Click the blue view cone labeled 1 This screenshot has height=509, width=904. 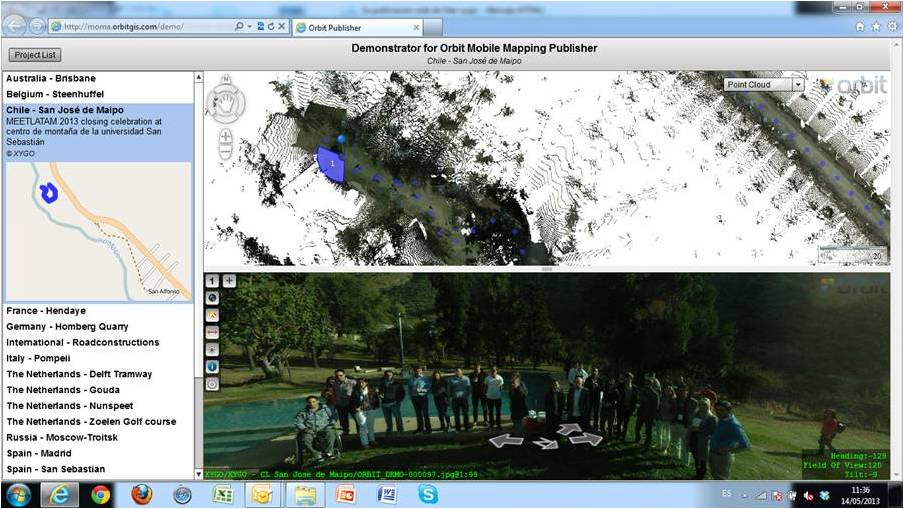[332, 164]
